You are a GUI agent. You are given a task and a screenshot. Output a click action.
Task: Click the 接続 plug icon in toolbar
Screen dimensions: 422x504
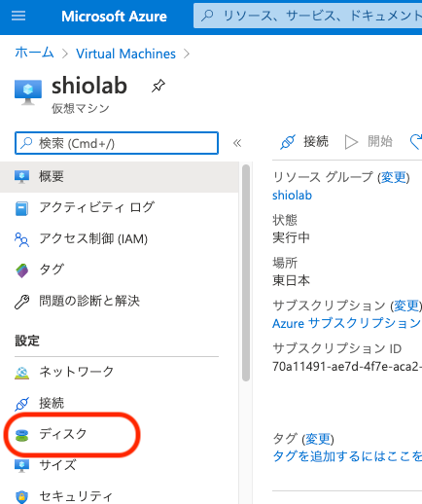click(x=288, y=142)
